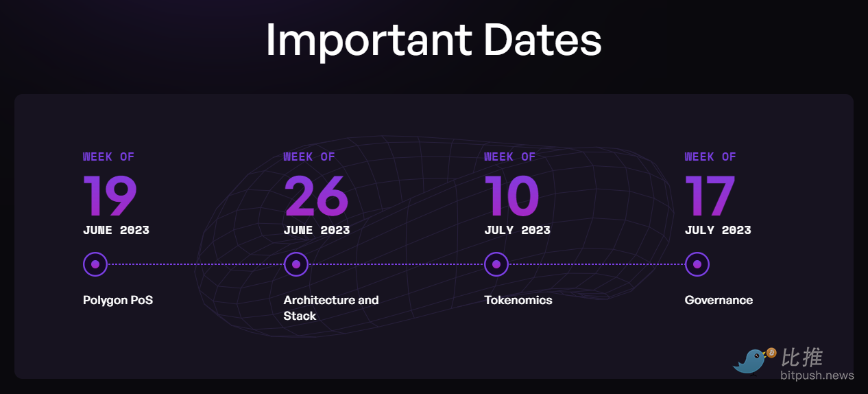
Task: Open the bitpush.news watermark link
Action: [817, 375]
